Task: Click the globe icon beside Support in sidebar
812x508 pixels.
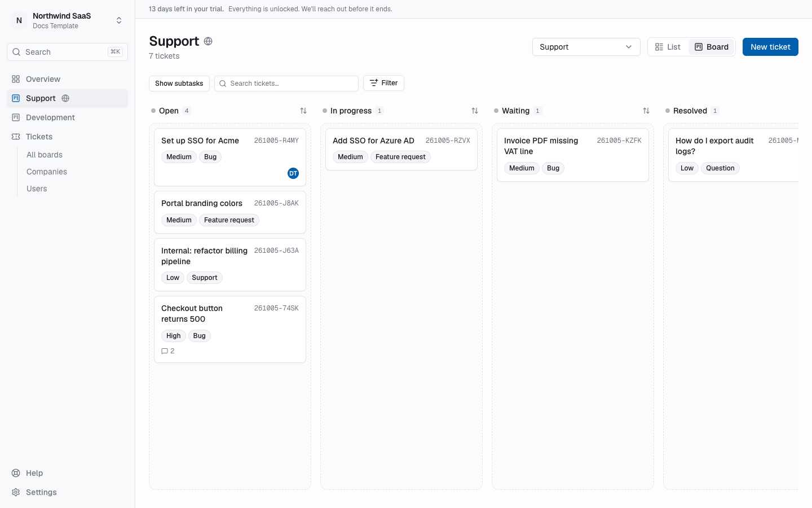Action: (x=65, y=98)
